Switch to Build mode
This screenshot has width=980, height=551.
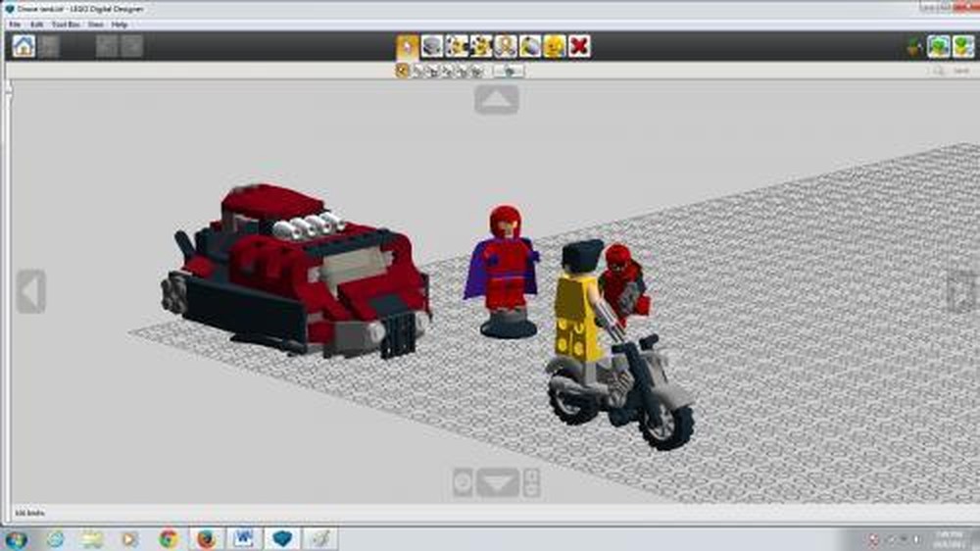point(914,47)
